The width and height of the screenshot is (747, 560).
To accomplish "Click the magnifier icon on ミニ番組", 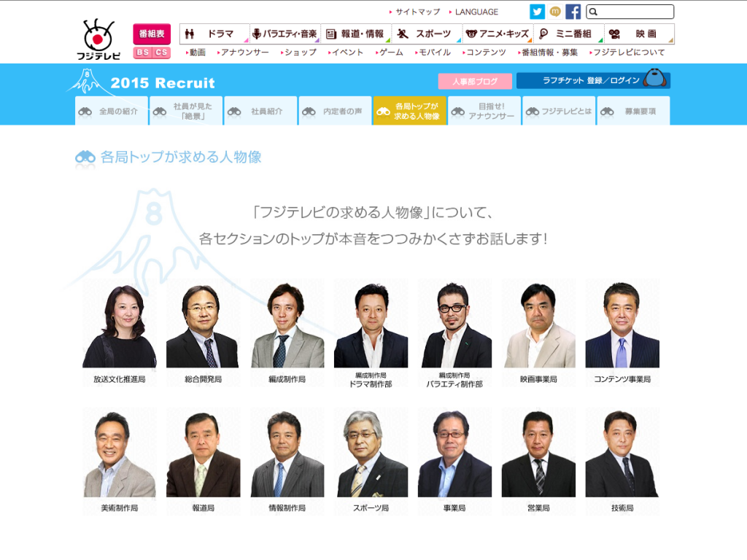I will click(543, 33).
